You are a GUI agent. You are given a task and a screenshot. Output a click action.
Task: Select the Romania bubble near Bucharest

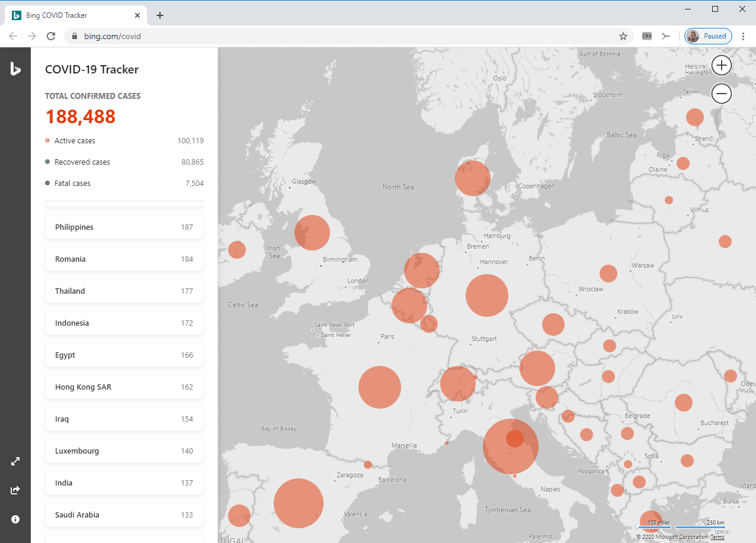pyautogui.click(x=684, y=403)
